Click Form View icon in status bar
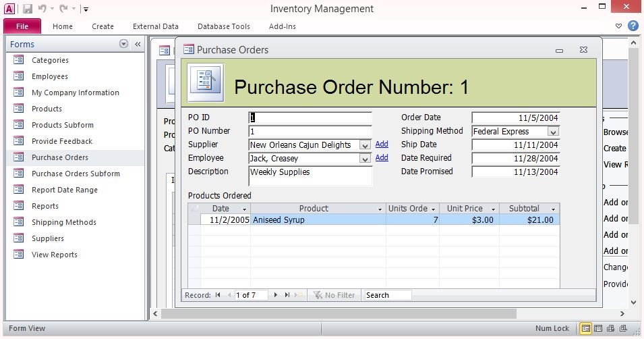644x339 pixels. [587, 328]
